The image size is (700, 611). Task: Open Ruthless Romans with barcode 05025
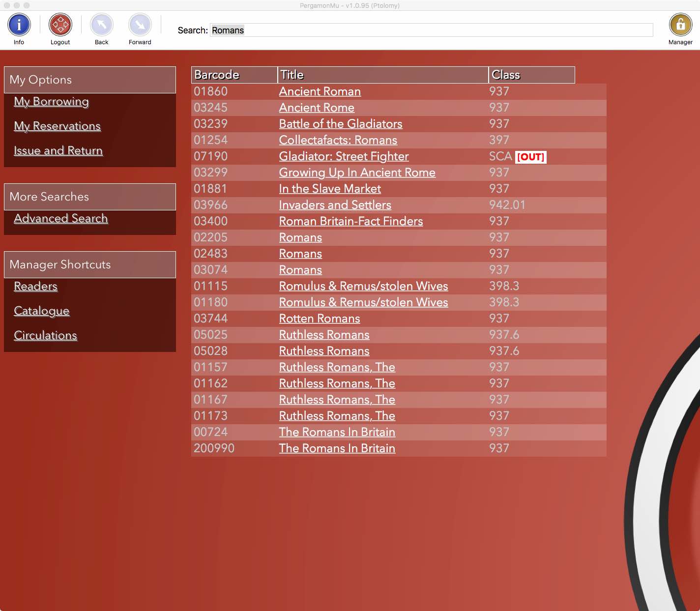tap(324, 335)
